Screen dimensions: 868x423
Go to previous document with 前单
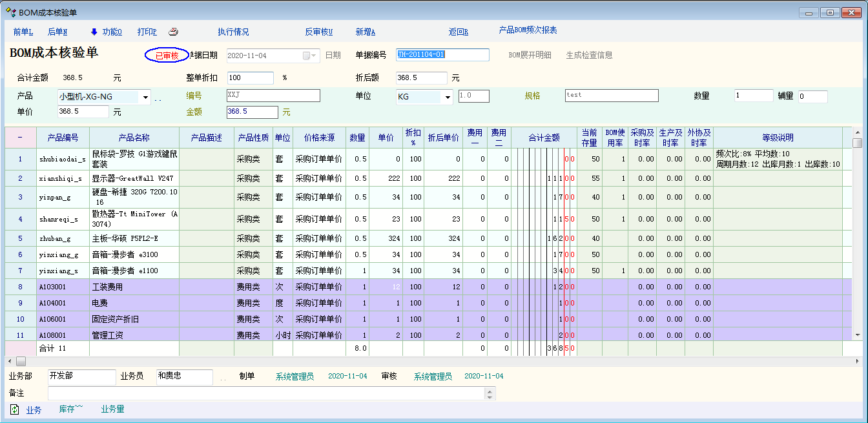23,32
